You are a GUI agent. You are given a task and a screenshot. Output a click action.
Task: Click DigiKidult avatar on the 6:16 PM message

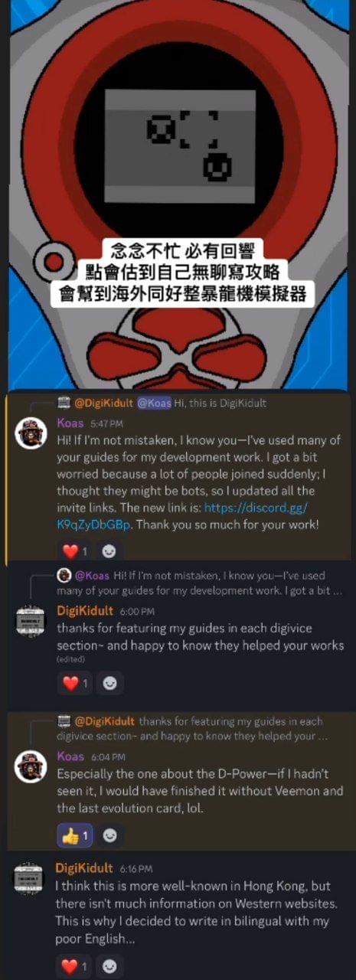31,877
